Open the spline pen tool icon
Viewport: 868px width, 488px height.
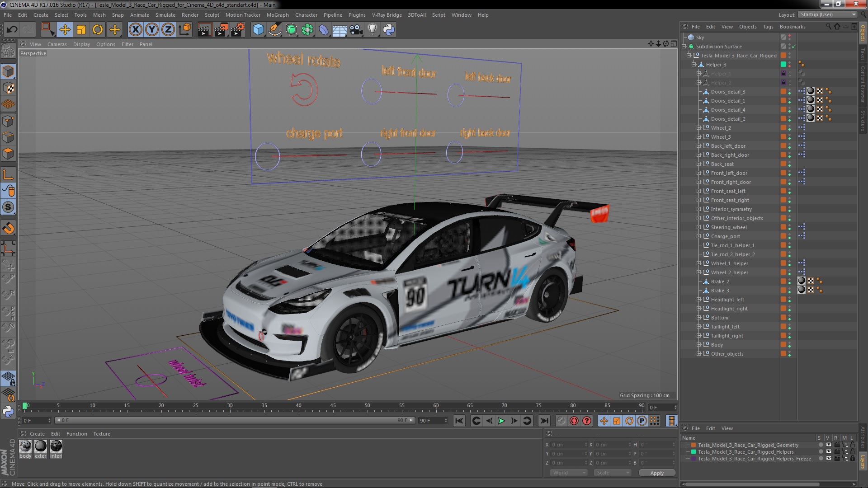point(274,30)
